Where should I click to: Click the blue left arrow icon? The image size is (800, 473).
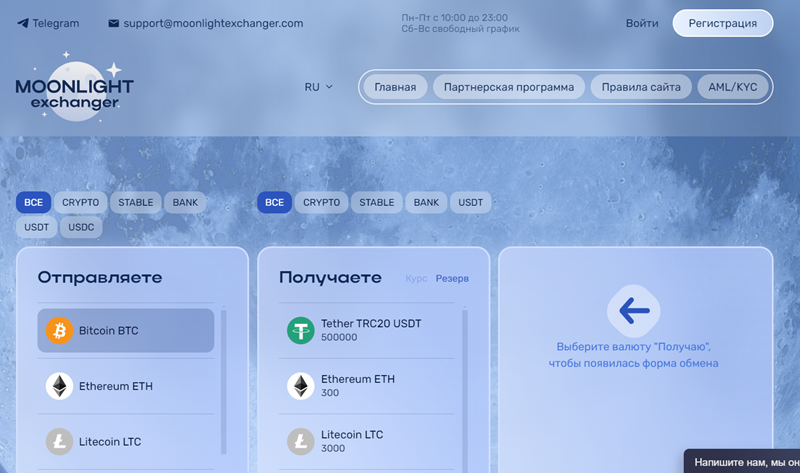coord(634,310)
